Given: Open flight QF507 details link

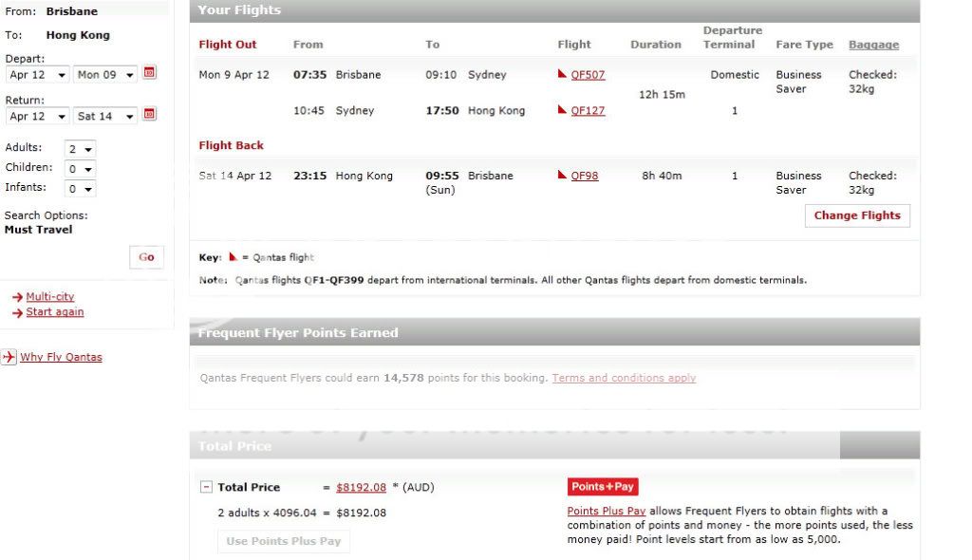Looking at the screenshot, I should point(588,75).
